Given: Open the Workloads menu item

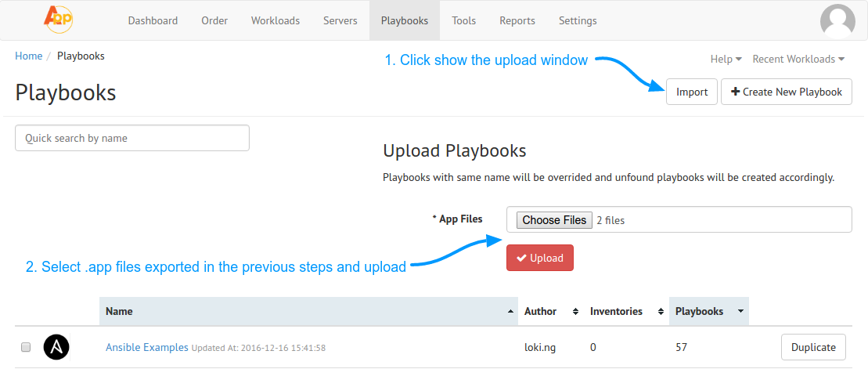Looking at the screenshot, I should 276,20.
